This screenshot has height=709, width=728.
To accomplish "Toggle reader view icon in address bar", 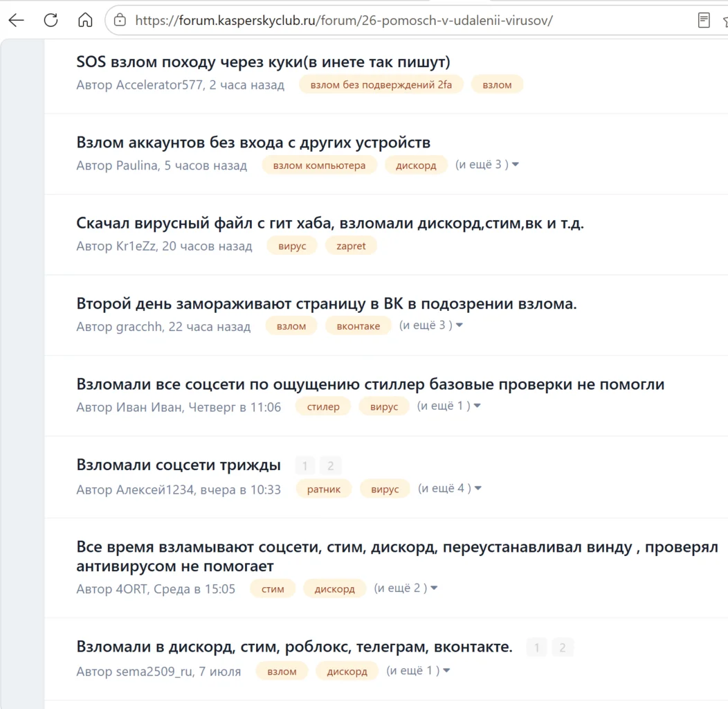I will (x=703, y=21).
